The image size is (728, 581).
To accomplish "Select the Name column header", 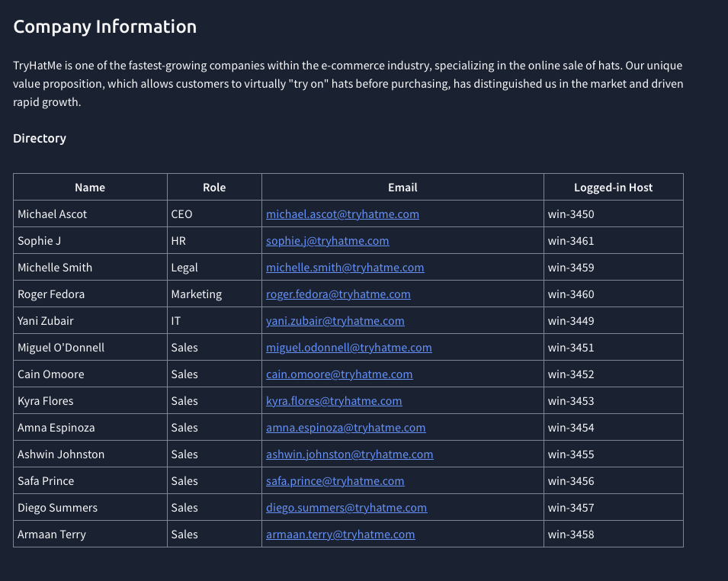I will [90, 188].
